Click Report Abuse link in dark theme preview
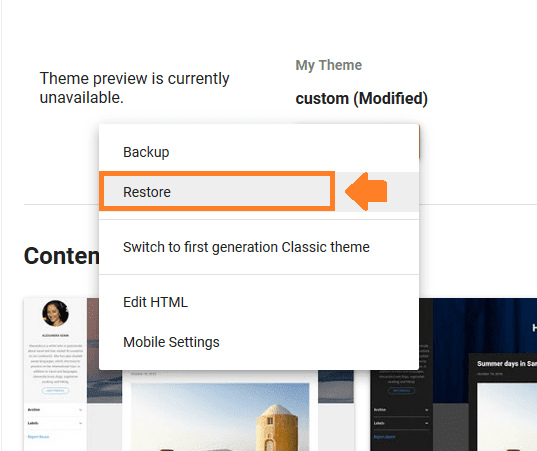The height and width of the screenshot is (451, 537). 384,437
